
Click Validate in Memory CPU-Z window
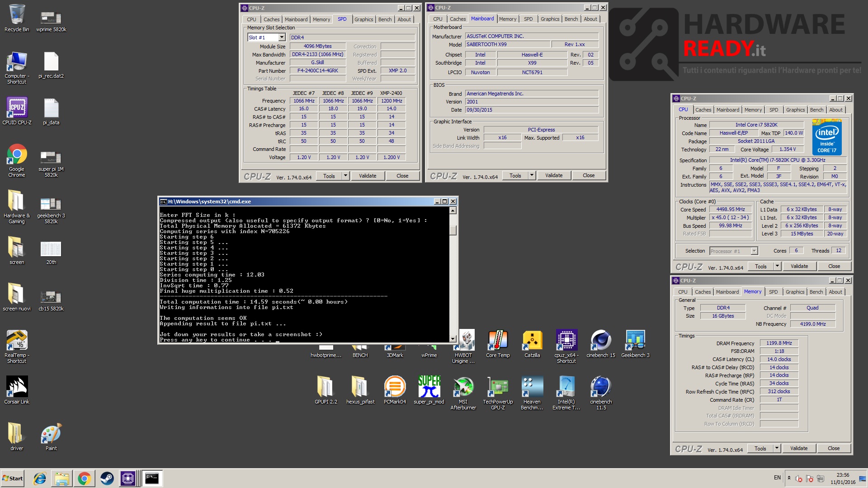click(799, 448)
